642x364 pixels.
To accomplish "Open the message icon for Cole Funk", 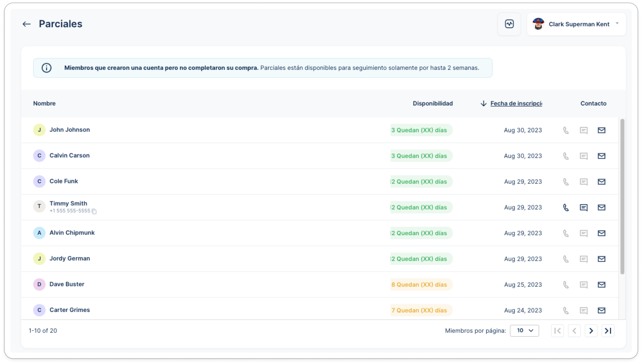I will point(584,182).
